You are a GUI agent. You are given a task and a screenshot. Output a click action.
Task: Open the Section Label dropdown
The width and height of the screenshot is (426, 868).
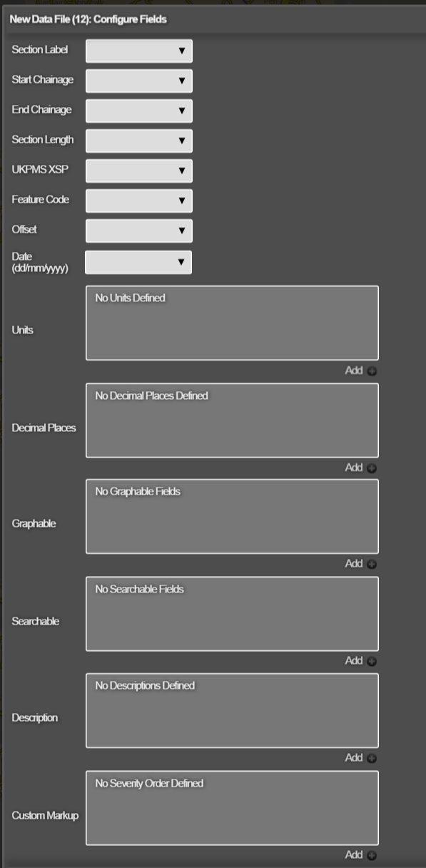[x=139, y=51]
